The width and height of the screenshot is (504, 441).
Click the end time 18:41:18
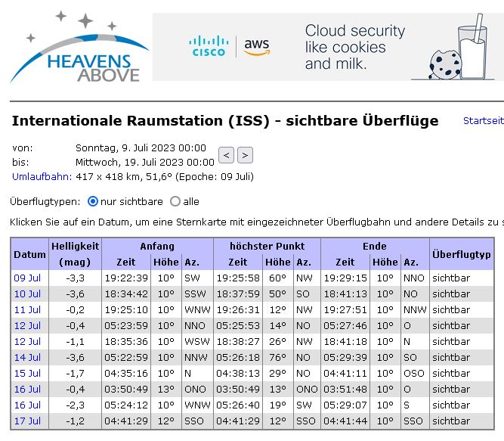(x=345, y=341)
